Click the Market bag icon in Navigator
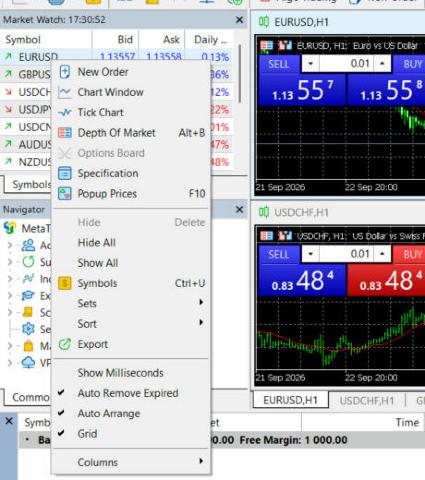Screen dimensions: 425x480 [28, 346]
